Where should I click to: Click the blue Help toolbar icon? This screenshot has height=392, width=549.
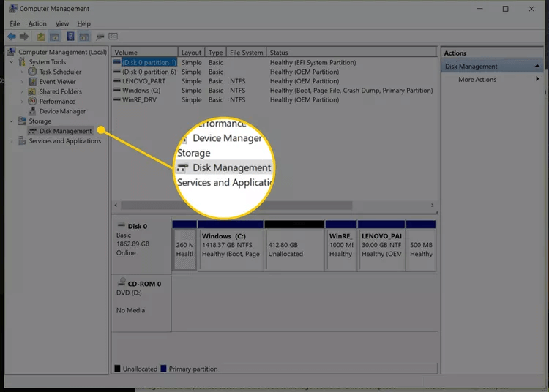point(70,37)
